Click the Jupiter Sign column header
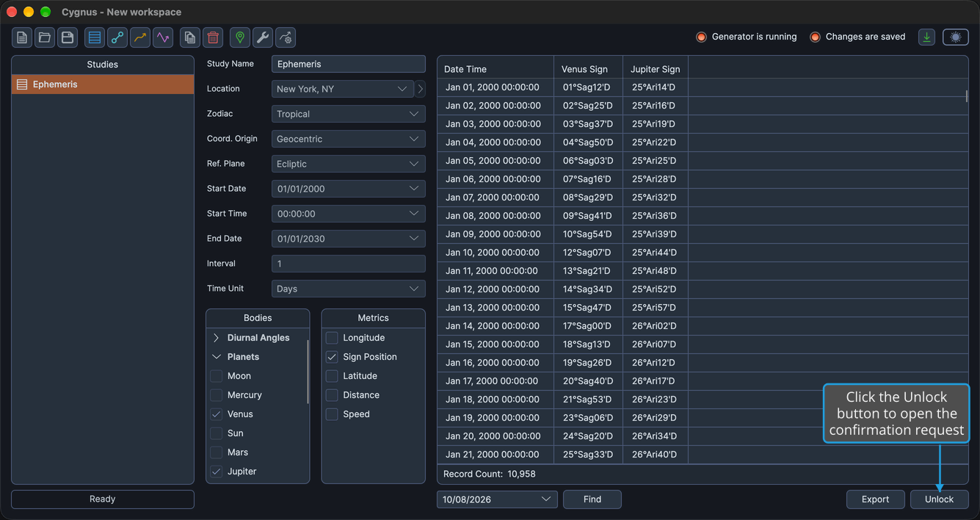The height and width of the screenshot is (520, 980). 656,69
